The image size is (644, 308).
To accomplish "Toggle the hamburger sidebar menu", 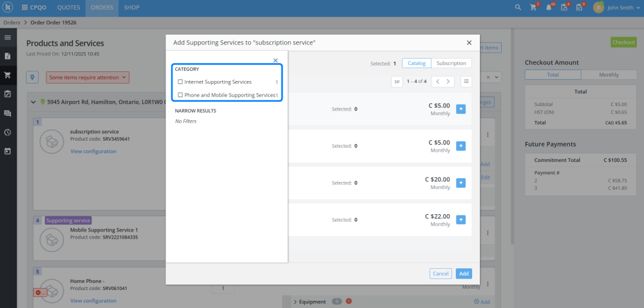I will (x=7, y=37).
